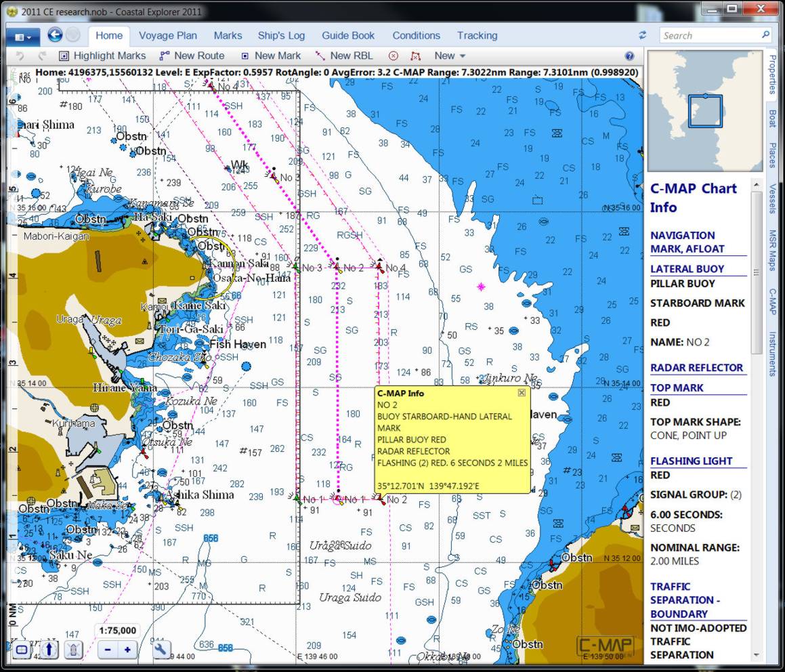Viewport: 785px width, 672px height.
Task: Open the Places side tab
Action: (x=773, y=155)
